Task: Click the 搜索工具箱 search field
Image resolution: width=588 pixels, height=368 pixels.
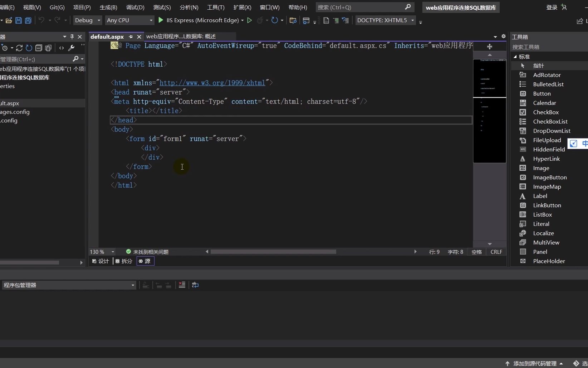Action: [x=549, y=47]
